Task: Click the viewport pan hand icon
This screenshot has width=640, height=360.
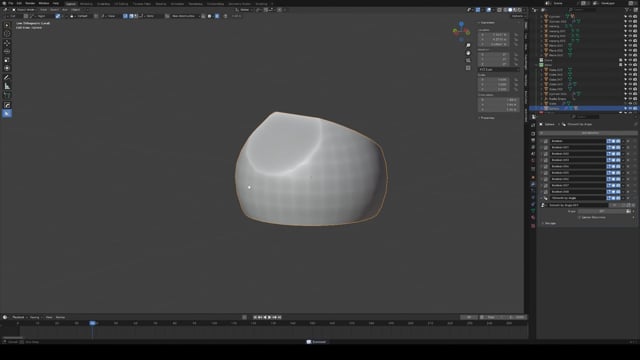Action: pyautogui.click(x=468, y=53)
